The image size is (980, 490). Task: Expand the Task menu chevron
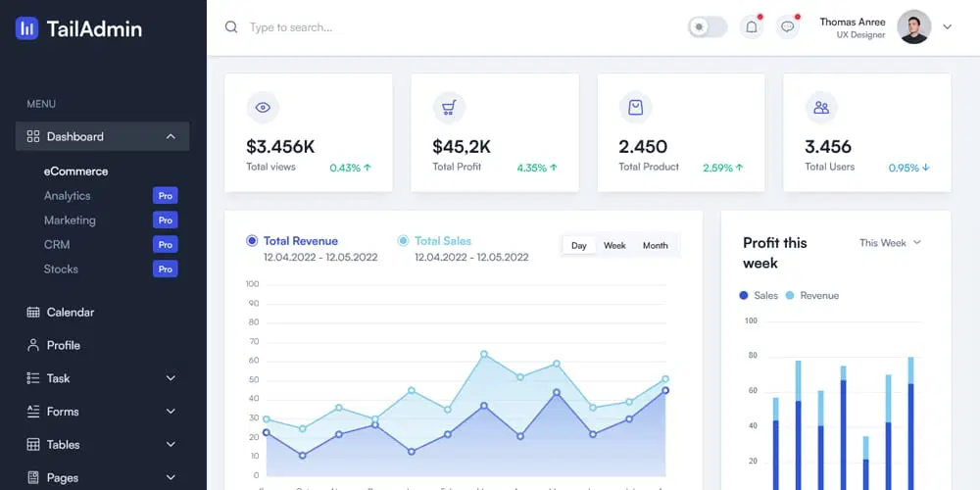[x=171, y=378]
